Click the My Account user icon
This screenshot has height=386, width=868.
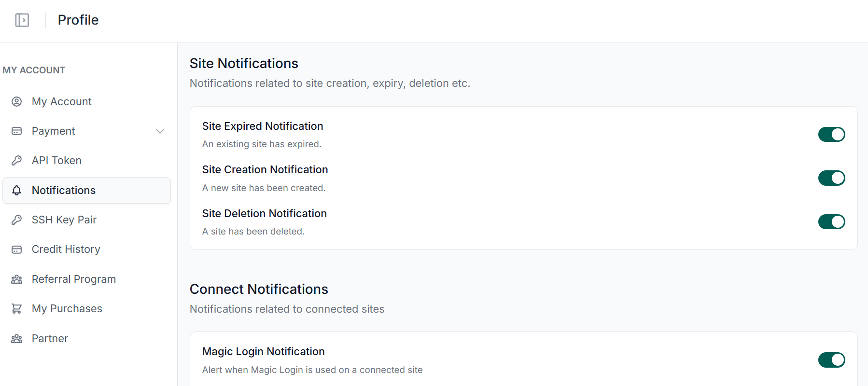(x=17, y=101)
